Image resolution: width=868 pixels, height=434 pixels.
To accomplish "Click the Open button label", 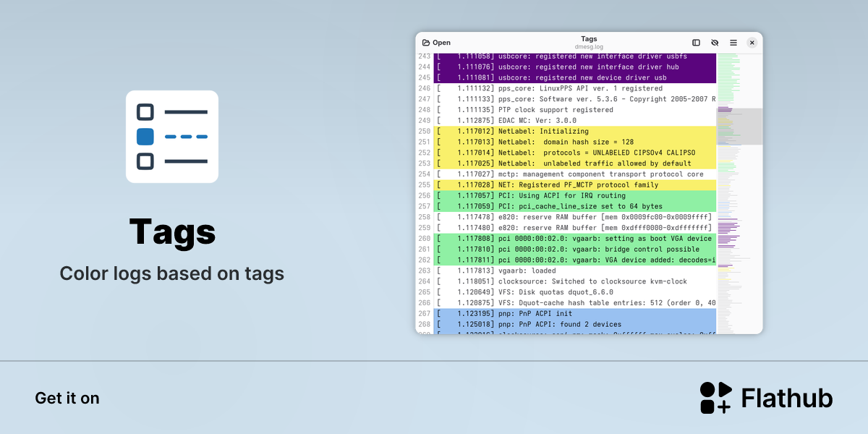I will (x=441, y=43).
